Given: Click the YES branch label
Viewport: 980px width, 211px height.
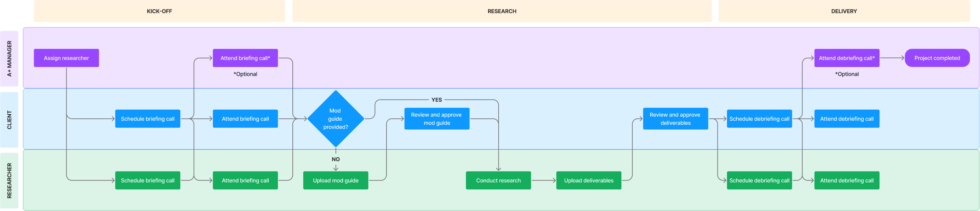Looking at the screenshot, I should click(437, 100).
